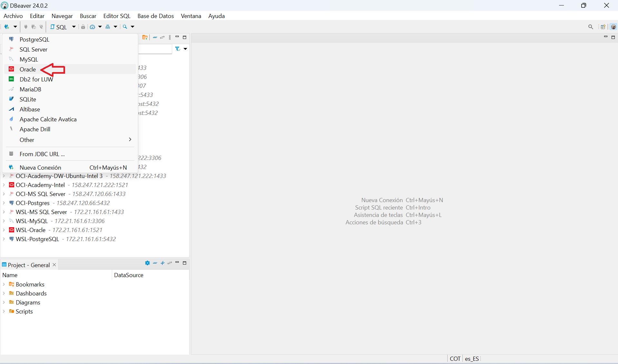618x364 pixels.
Task: Select Altibase connection type
Action: click(70, 109)
